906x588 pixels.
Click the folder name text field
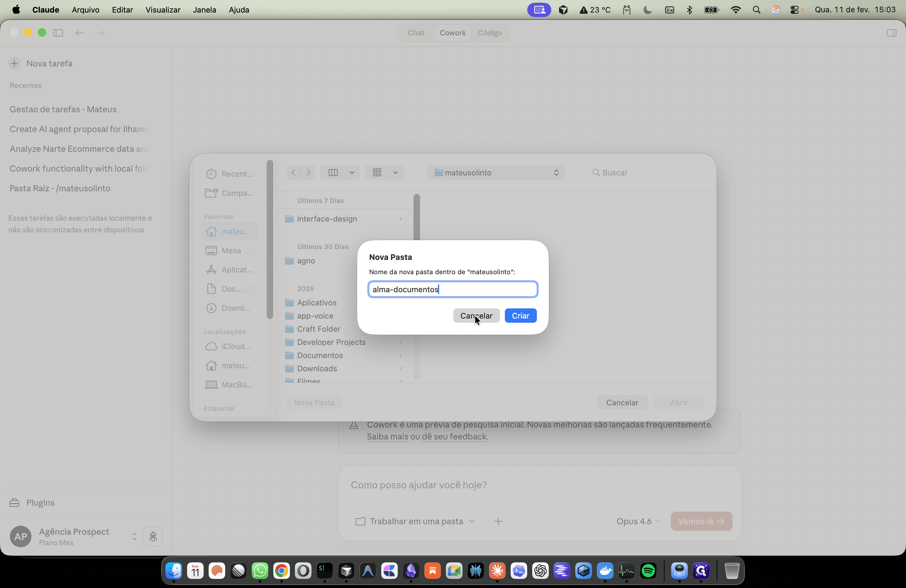[x=453, y=290]
